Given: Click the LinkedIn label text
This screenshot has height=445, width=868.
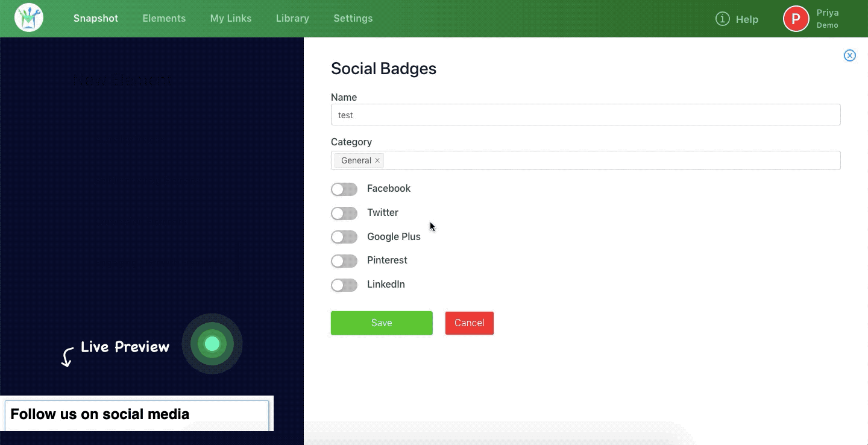Looking at the screenshot, I should [386, 285].
